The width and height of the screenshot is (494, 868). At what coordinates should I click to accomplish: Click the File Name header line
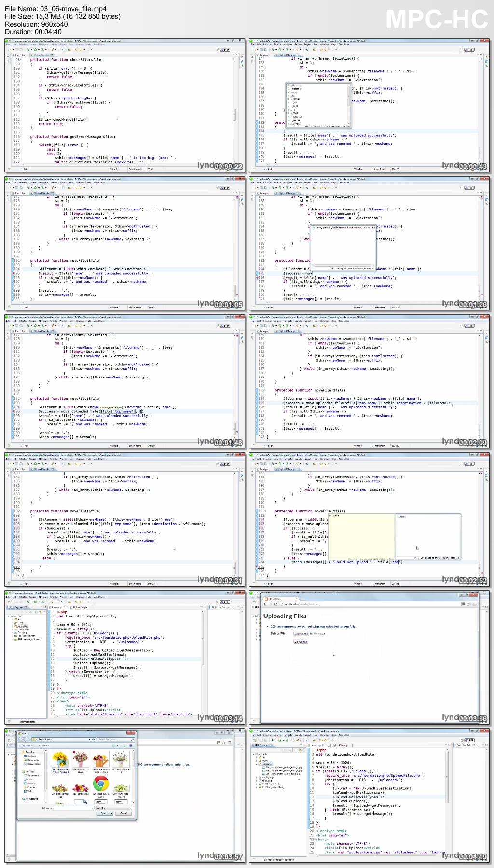55,9
